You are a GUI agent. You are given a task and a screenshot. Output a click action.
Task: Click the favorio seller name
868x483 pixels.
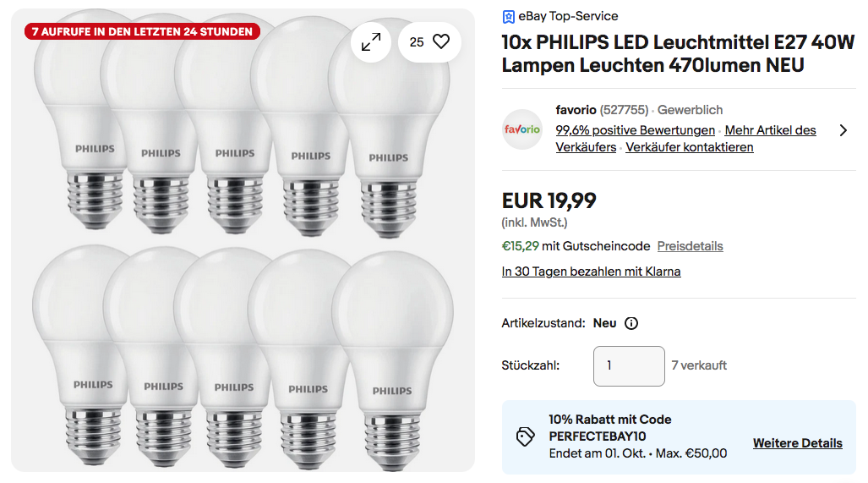pos(576,110)
